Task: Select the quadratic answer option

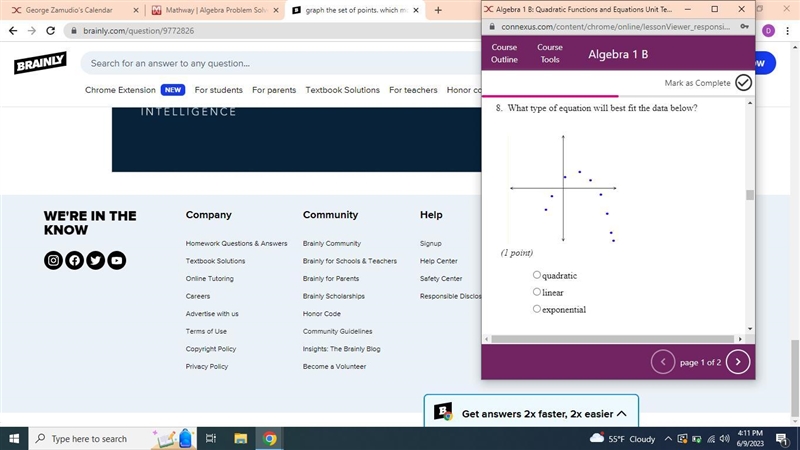Action: click(x=537, y=275)
